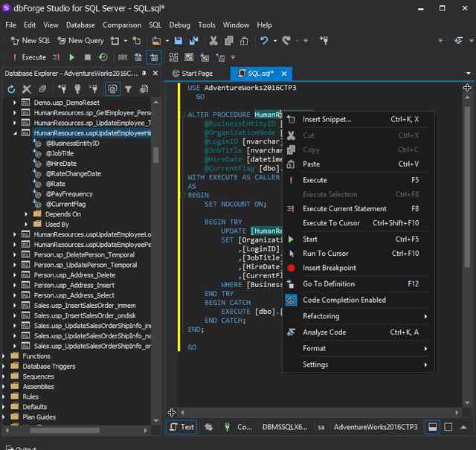Screen dimensions: 476x450
Task: Select the Sequences folder
Action: pos(38,376)
